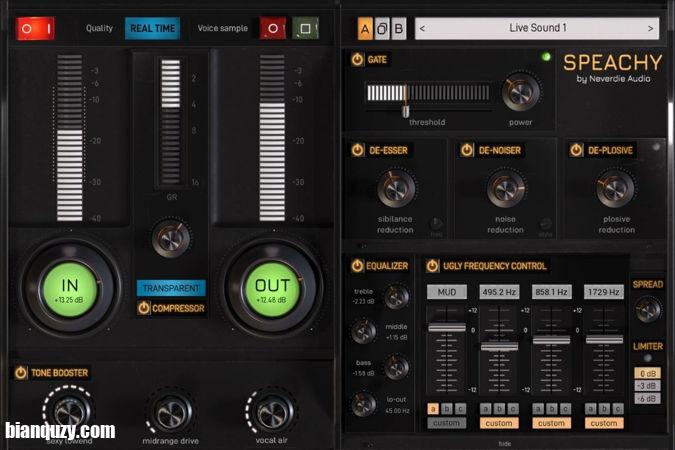
Task: Click the 858.1 Hz band fader handle
Action: coord(551,341)
